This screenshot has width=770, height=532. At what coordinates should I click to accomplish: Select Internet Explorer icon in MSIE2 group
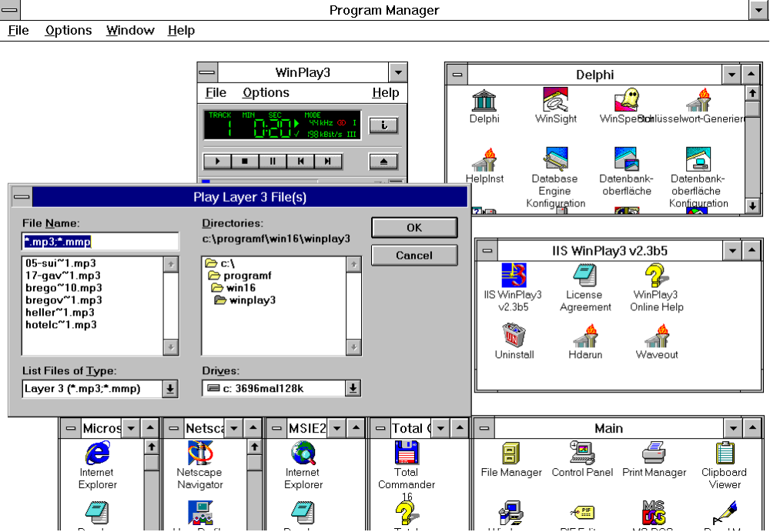click(303, 453)
